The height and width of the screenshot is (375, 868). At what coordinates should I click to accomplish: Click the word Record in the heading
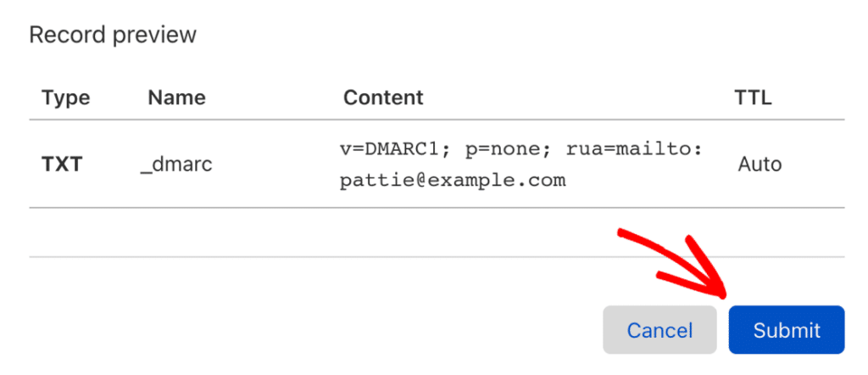coord(67,35)
